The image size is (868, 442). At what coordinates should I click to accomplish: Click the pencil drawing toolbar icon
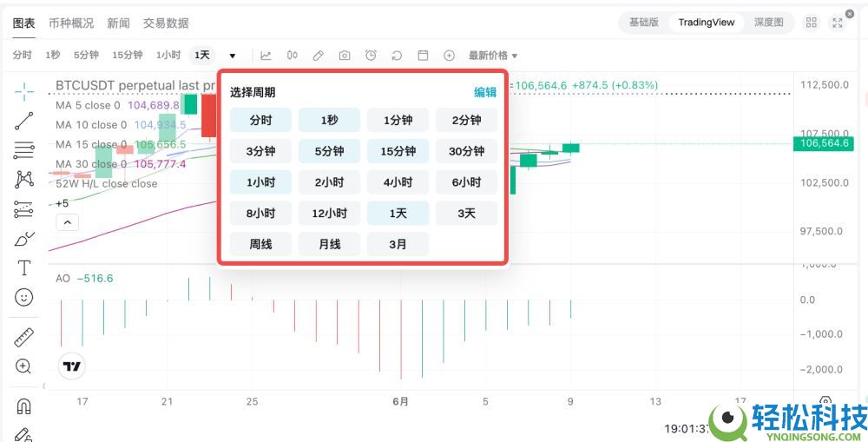tap(318, 56)
